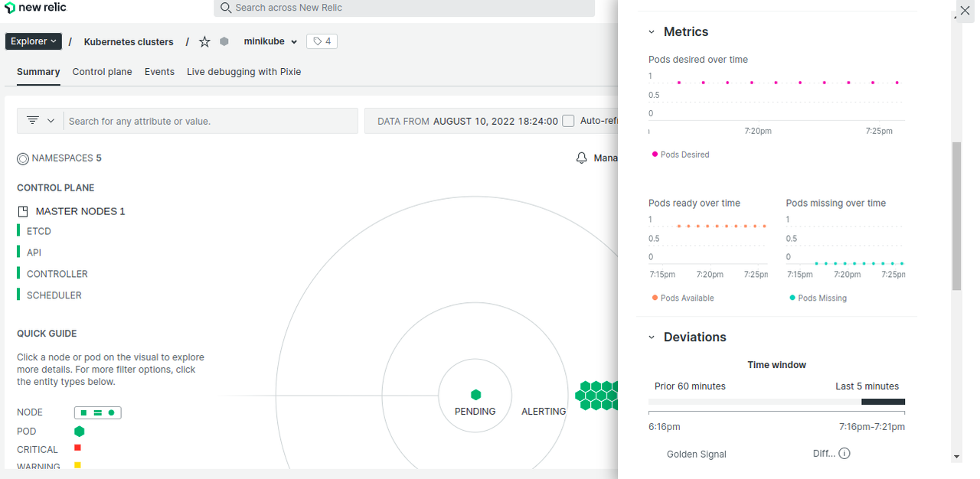Click the Golden Signal column header
Image resolution: width=980 pixels, height=479 pixels.
click(697, 455)
